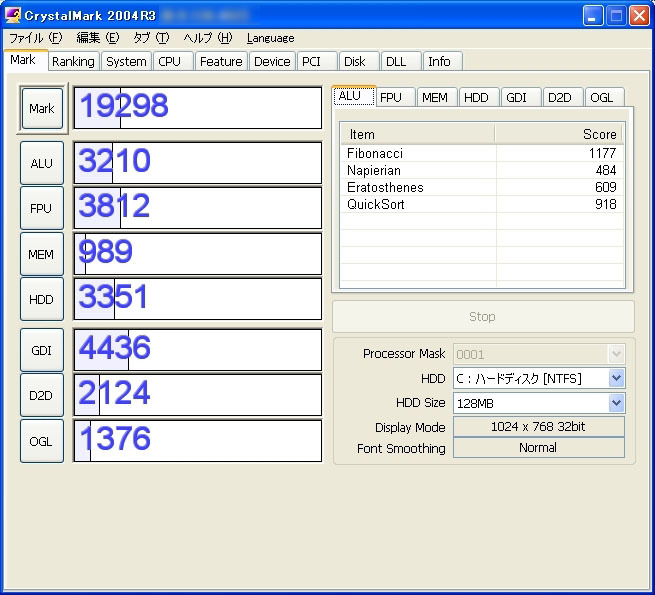Close the CrystalMark window
655x595 pixels.
(x=639, y=15)
